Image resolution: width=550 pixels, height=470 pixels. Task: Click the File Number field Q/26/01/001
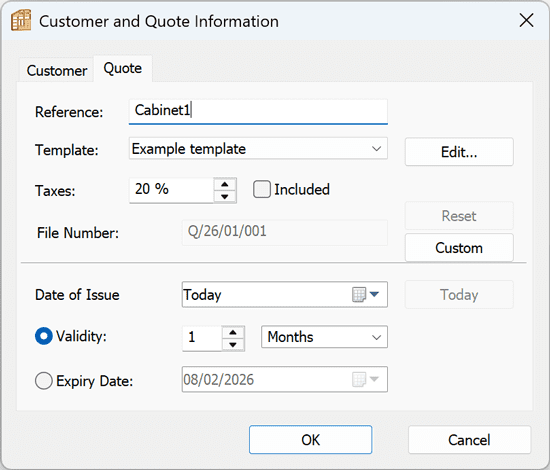[x=284, y=232]
